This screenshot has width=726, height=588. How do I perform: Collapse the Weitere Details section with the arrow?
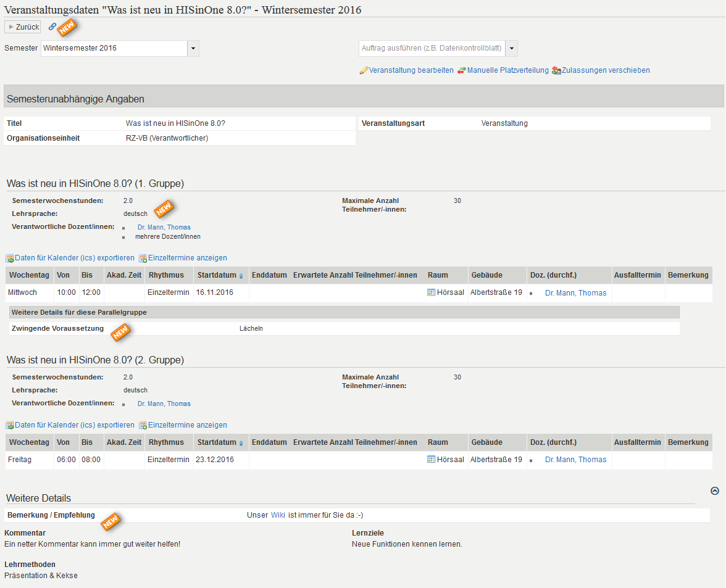pyautogui.click(x=715, y=491)
